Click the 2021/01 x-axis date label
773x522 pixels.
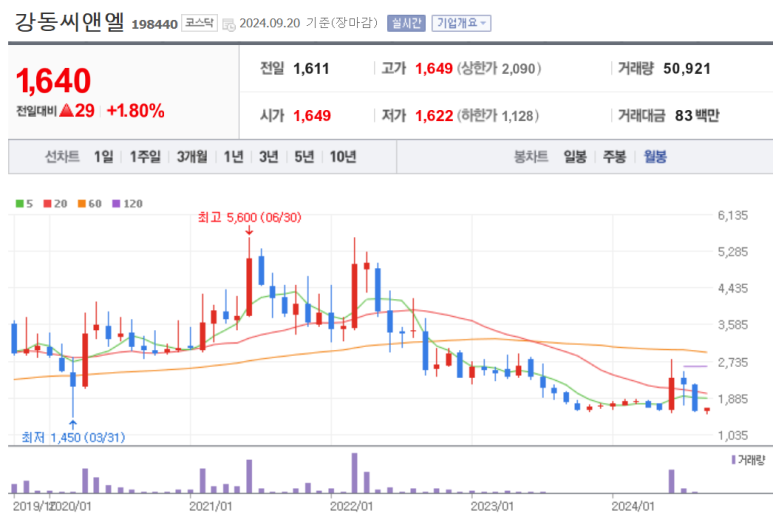click(x=211, y=506)
